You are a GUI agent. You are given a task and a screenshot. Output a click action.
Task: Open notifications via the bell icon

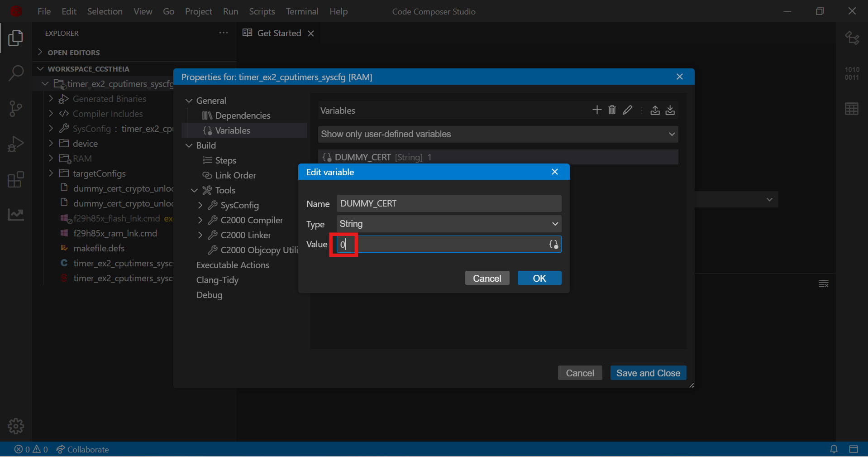pos(834,449)
